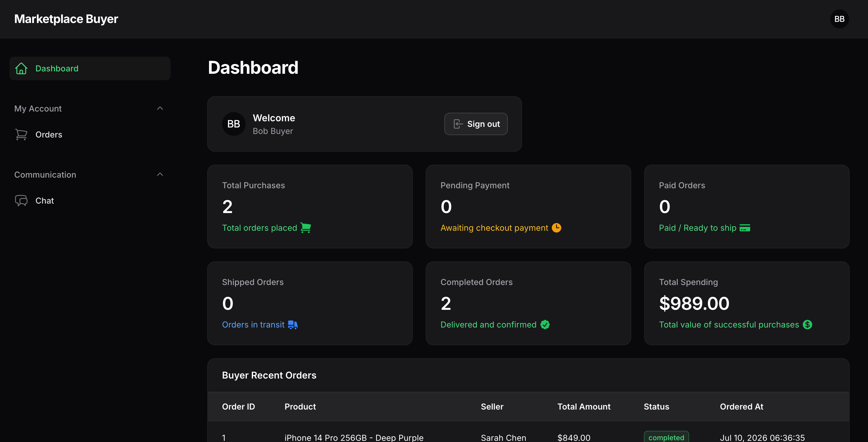The height and width of the screenshot is (442, 868).
Task: Click the Completed Orders card label
Action: click(x=476, y=282)
